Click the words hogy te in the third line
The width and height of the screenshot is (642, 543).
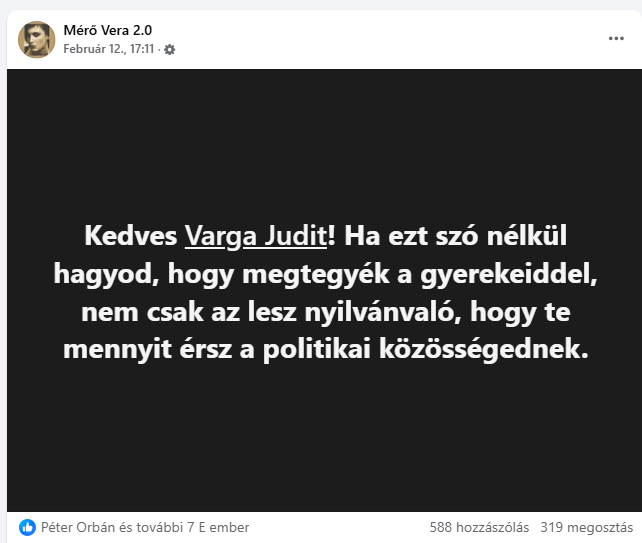520,312
